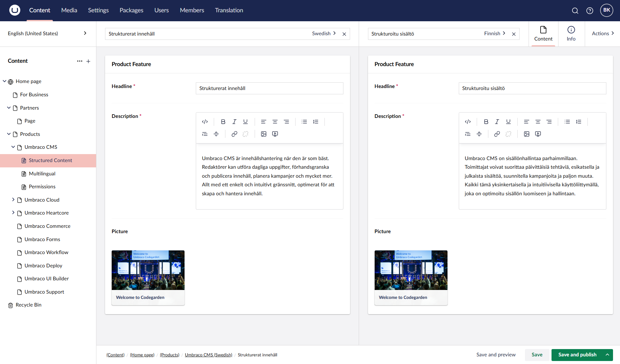620x364 pixels.
Task: Open the search from the top bar
Action: click(575, 10)
